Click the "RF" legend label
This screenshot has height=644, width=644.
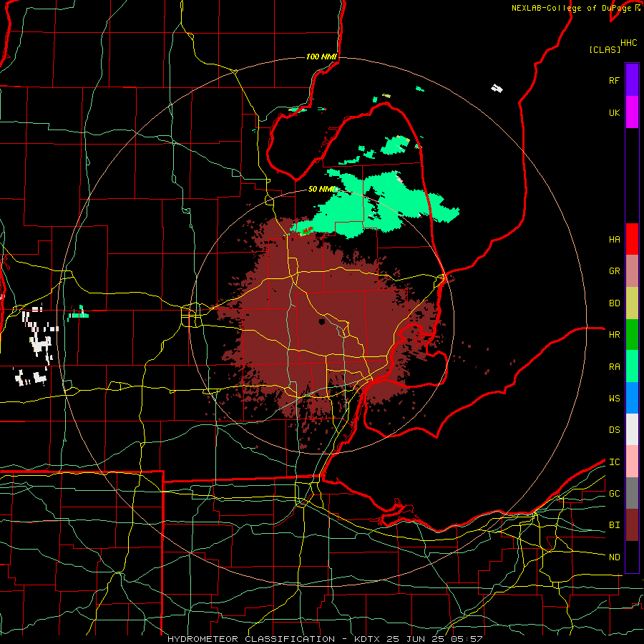(x=614, y=80)
